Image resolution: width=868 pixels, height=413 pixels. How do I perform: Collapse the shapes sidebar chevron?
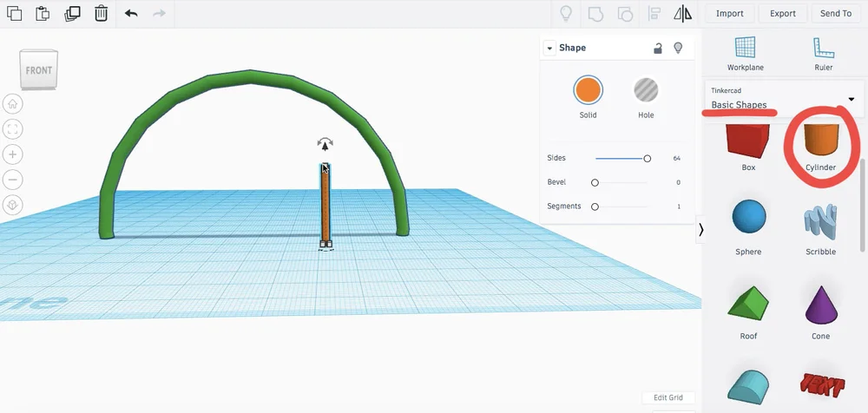[x=700, y=229]
